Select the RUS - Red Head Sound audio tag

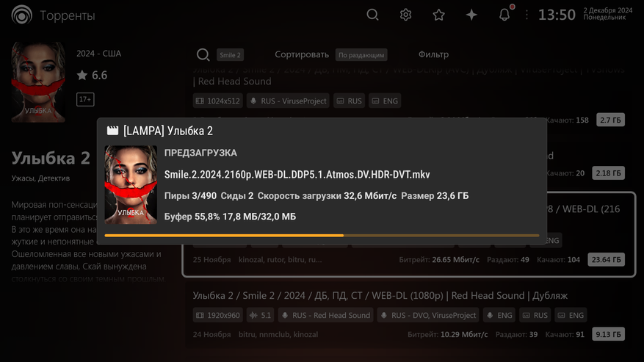tap(325, 315)
